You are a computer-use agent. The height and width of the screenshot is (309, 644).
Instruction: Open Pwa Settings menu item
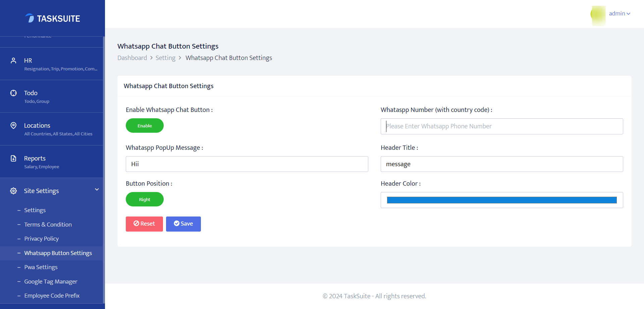(41, 267)
